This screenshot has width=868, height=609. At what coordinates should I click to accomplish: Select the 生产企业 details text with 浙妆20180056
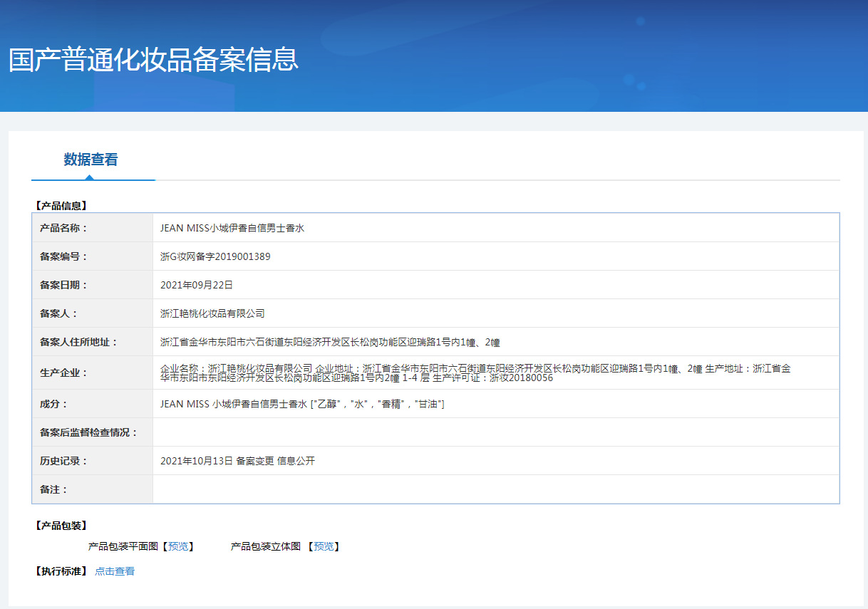475,373
